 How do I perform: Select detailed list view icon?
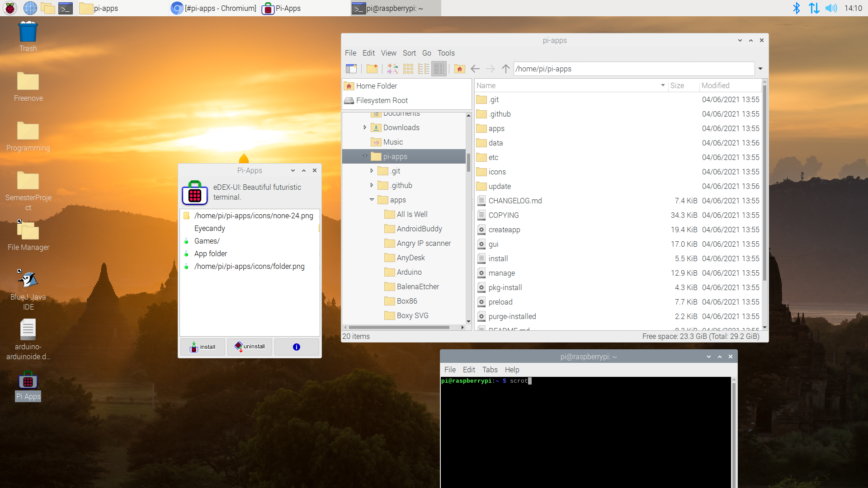pyautogui.click(x=439, y=69)
